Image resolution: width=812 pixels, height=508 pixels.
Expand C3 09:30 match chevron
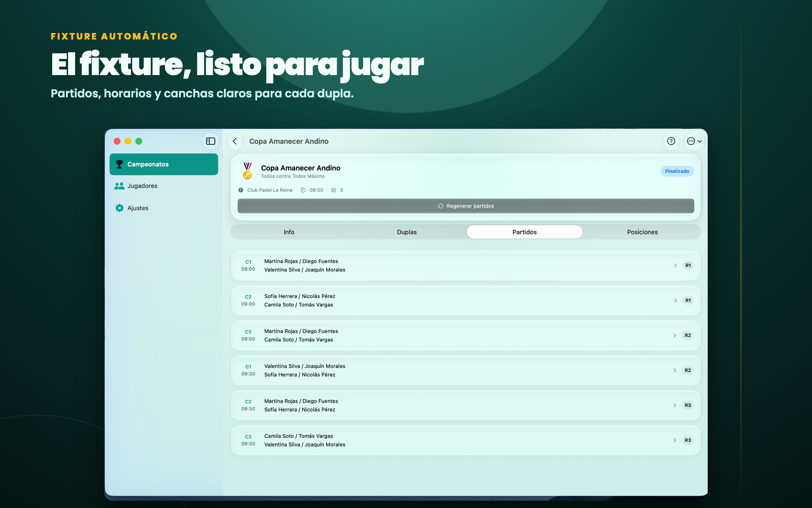click(675, 440)
